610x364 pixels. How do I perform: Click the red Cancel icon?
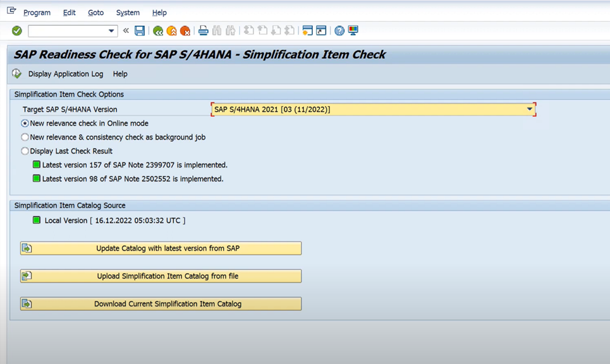point(185,31)
